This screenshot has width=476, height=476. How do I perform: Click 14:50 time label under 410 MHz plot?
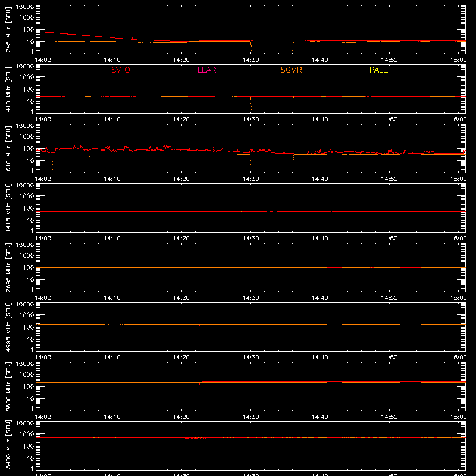(389, 120)
